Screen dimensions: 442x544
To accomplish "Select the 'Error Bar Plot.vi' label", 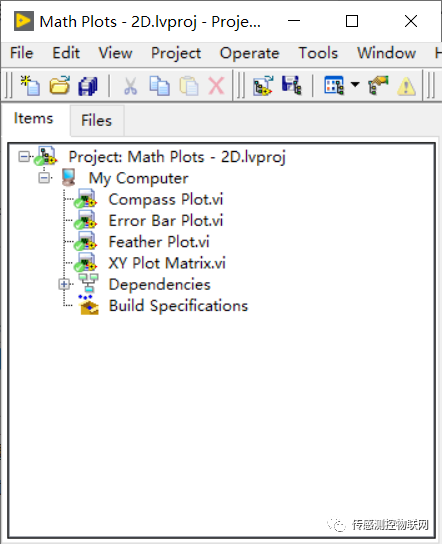I will coord(166,221).
